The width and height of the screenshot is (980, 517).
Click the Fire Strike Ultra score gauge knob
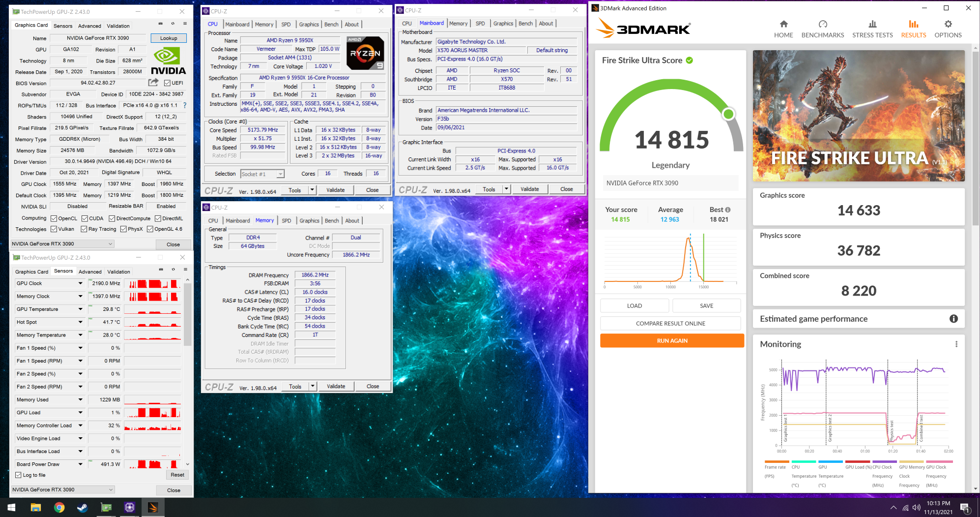728,114
